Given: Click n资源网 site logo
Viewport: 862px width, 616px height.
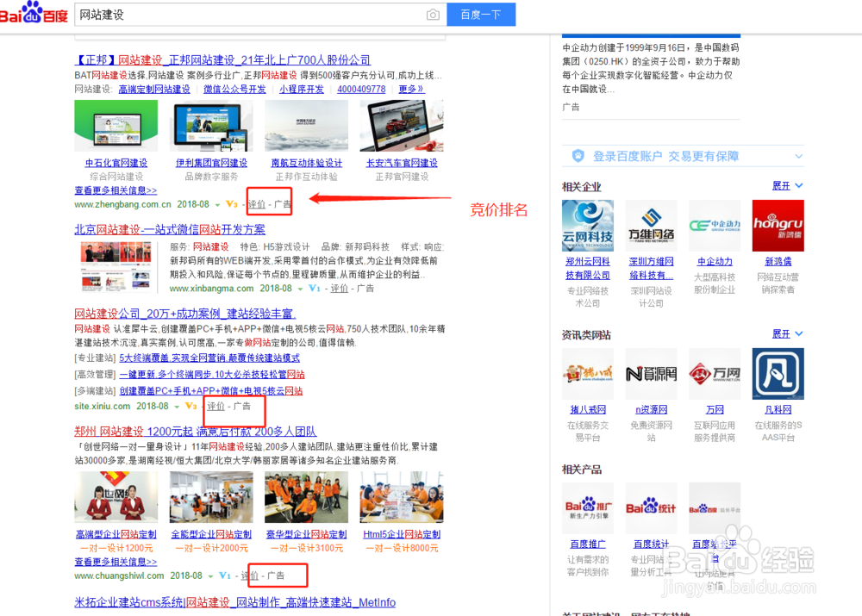Looking at the screenshot, I should point(651,374).
